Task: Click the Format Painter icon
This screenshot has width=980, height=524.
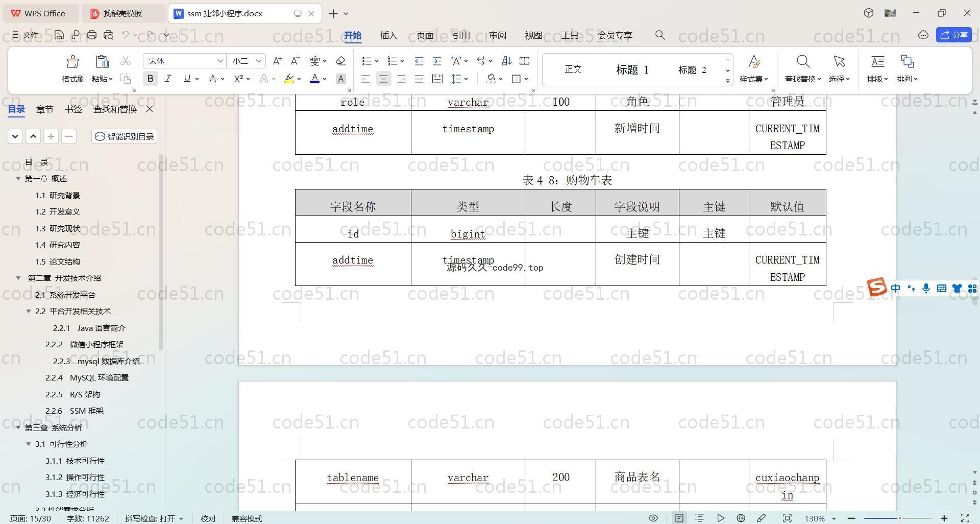Action: click(x=72, y=62)
